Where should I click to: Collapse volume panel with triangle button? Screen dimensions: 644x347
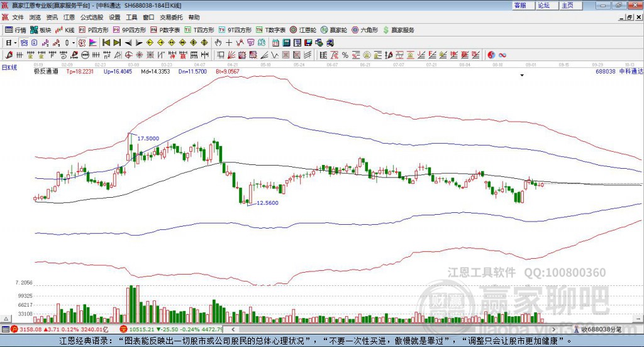coord(6,319)
